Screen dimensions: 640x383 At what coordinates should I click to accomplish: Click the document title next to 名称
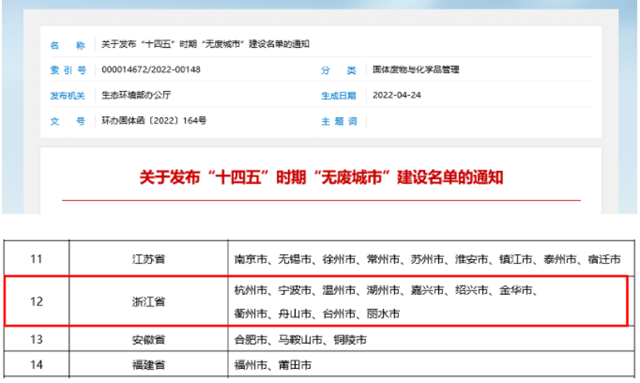click(x=205, y=44)
